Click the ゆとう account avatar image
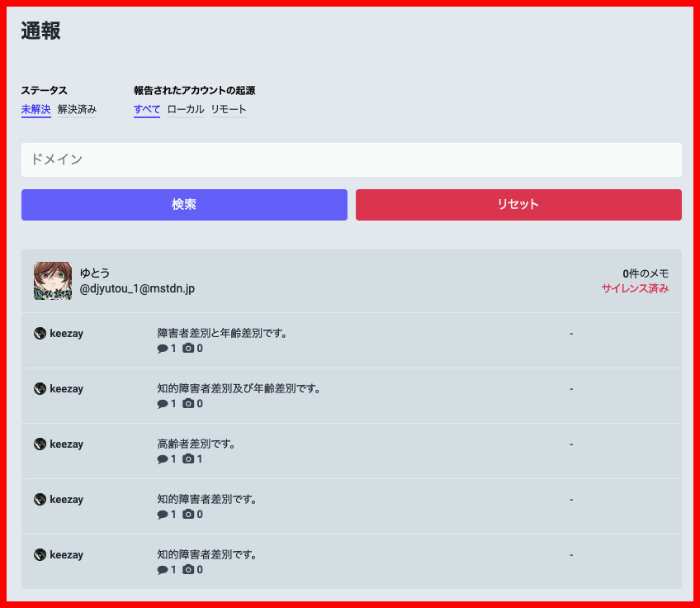The image size is (700, 608). click(x=53, y=281)
